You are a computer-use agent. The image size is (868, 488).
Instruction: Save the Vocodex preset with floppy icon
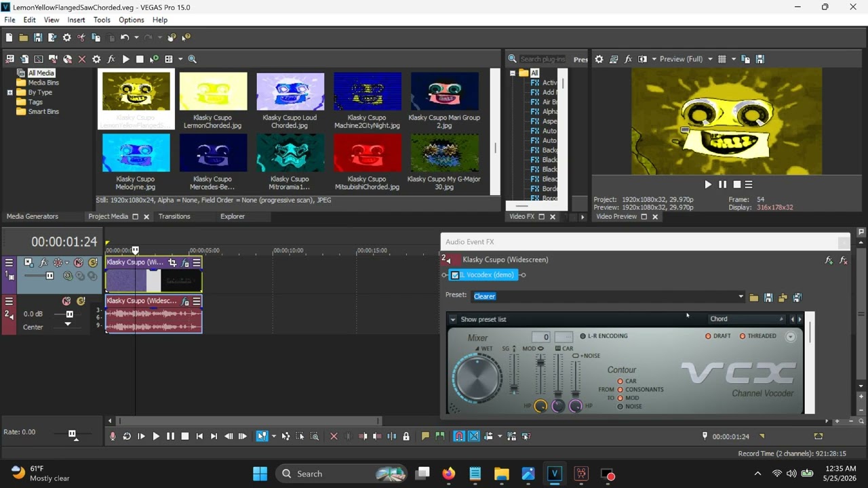tap(768, 298)
